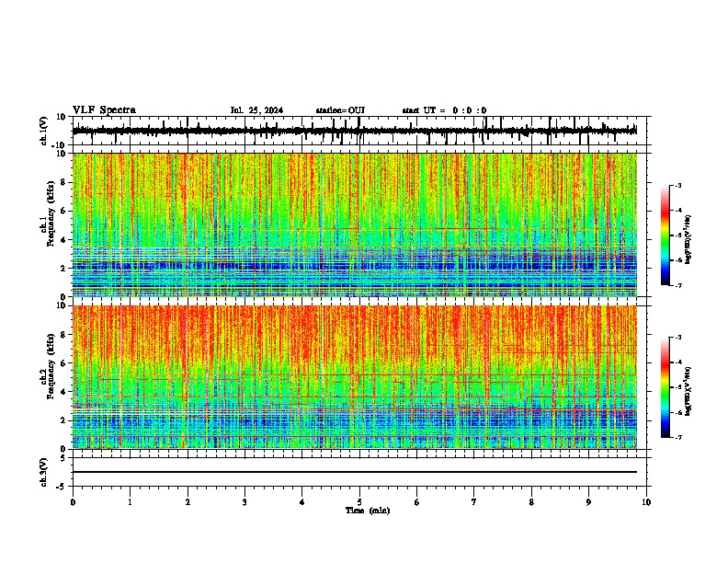
Task: Click the time axis tick label "4"
Action: [302, 502]
